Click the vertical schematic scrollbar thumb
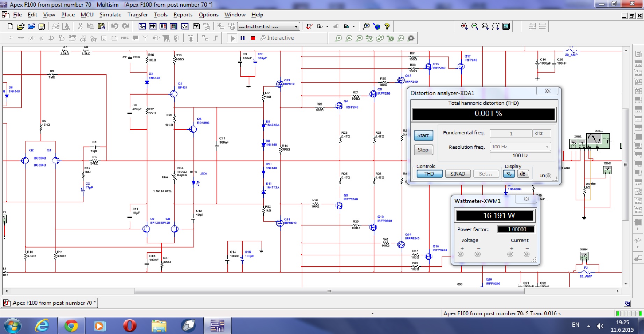 625,164
